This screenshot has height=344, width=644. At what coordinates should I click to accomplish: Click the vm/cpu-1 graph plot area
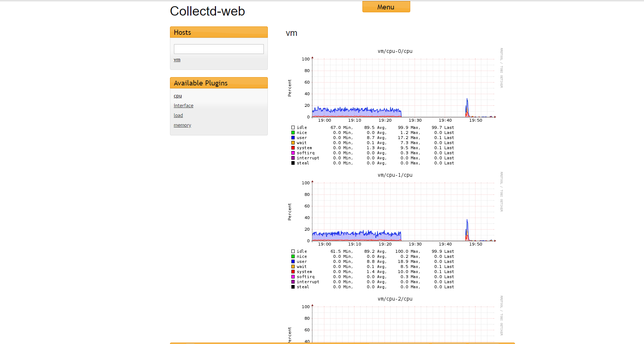tap(403, 212)
